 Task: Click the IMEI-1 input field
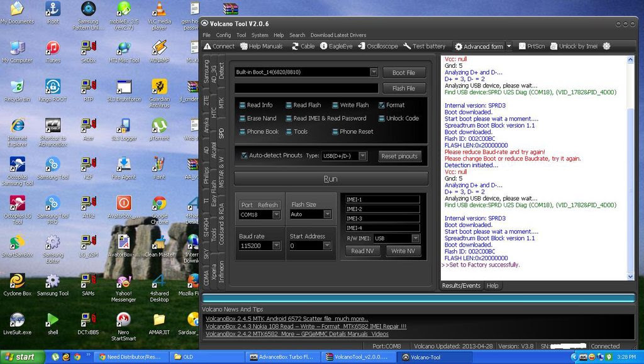[x=382, y=199]
